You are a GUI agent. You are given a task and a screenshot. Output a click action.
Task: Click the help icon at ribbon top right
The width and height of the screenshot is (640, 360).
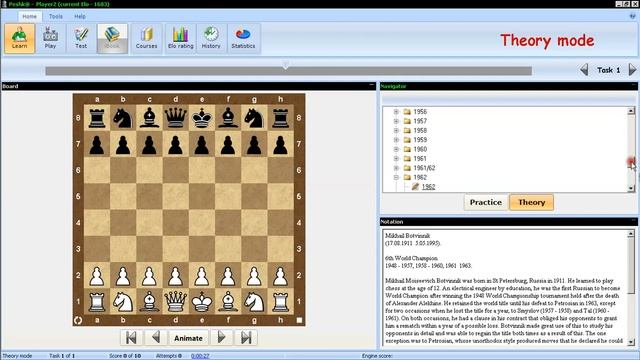pyautogui.click(x=632, y=16)
